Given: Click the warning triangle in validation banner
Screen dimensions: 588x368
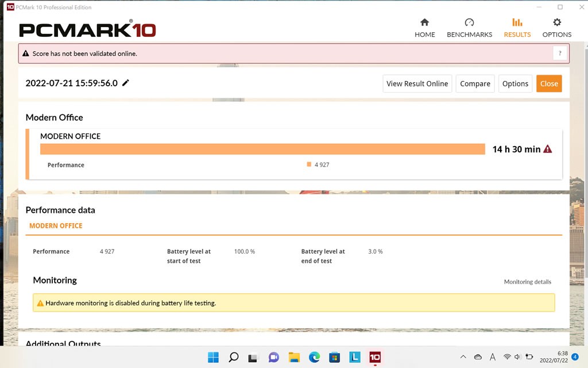Looking at the screenshot, I should (x=25, y=53).
